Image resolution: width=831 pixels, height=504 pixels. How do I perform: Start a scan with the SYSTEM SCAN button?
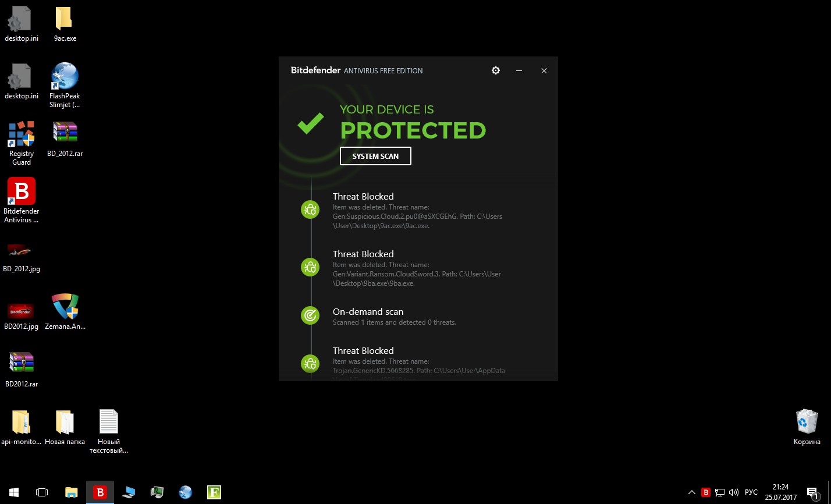375,156
